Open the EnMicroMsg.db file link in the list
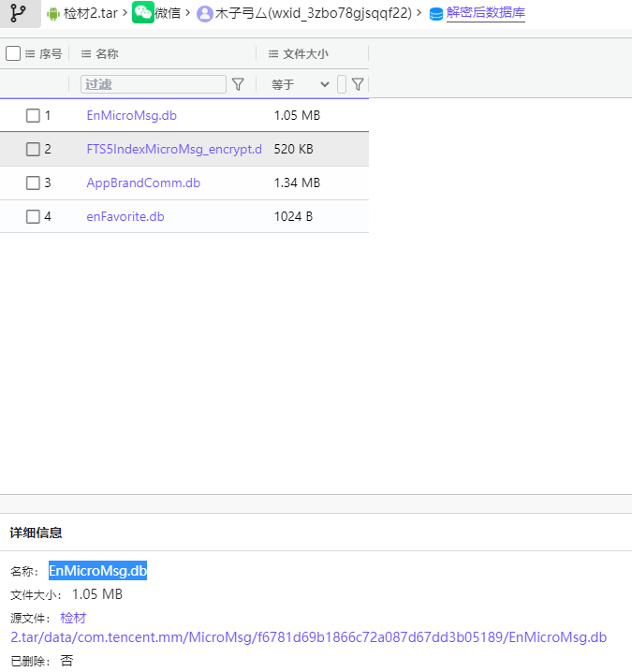Screen dimensions: 632x672 [x=132, y=115]
